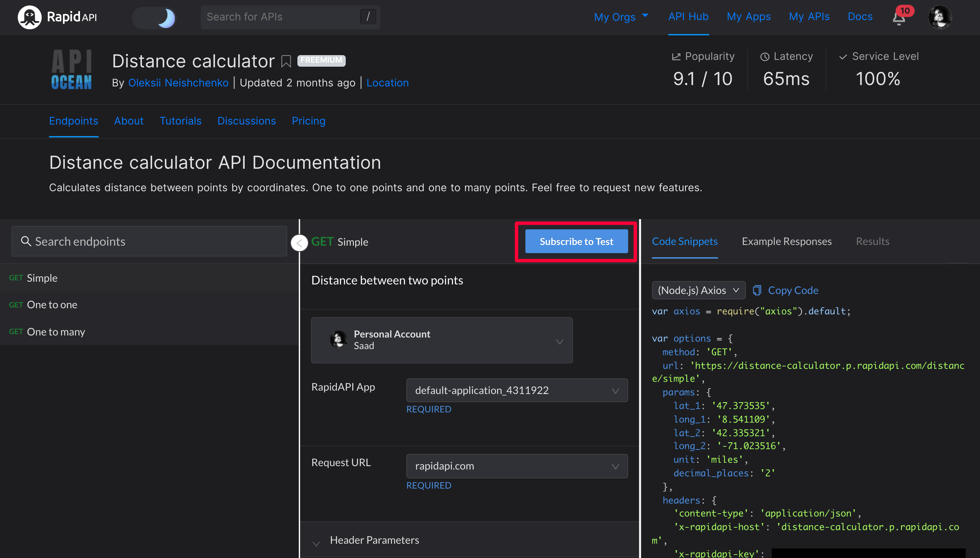Open the RapidAPI App dropdown
This screenshot has width=980, height=558.
coord(517,391)
